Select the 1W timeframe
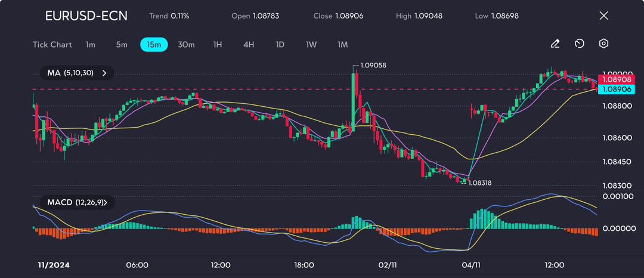Screen dimensions: 644x278 (311, 44)
